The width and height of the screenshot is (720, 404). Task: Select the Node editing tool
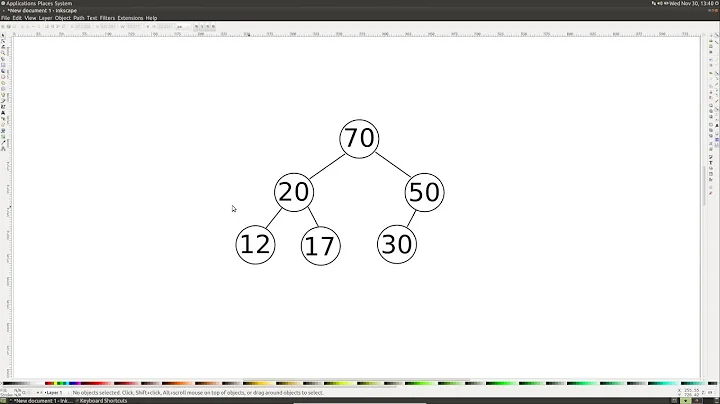[3, 41]
